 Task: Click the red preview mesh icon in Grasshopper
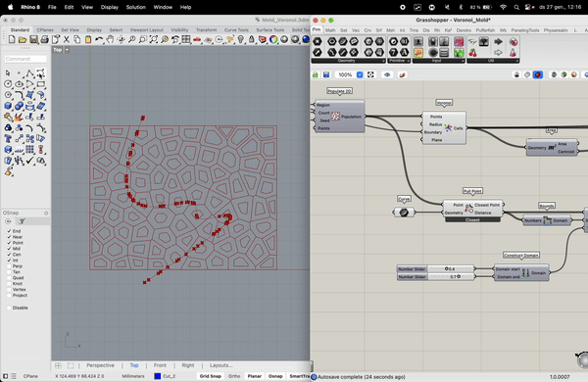pyautogui.click(x=538, y=74)
